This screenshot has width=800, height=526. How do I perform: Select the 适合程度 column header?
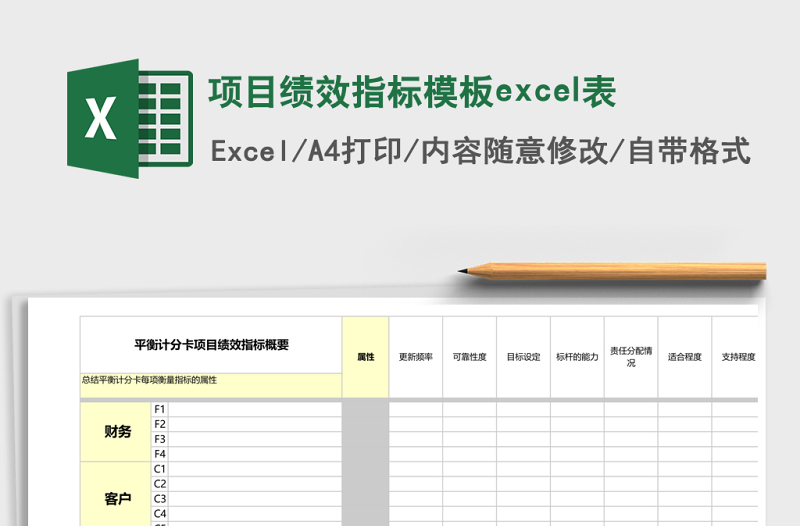pyautogui.click(x=685, y=357)
